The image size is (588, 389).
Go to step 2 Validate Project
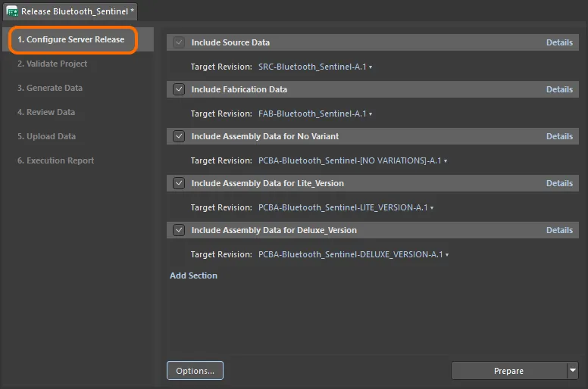(x=52, y=64)
